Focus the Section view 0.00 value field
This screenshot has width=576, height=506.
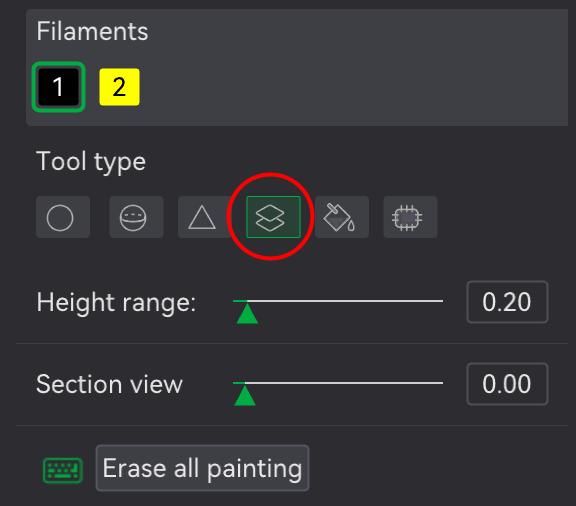pyautogui.click(x=507, y=384)
